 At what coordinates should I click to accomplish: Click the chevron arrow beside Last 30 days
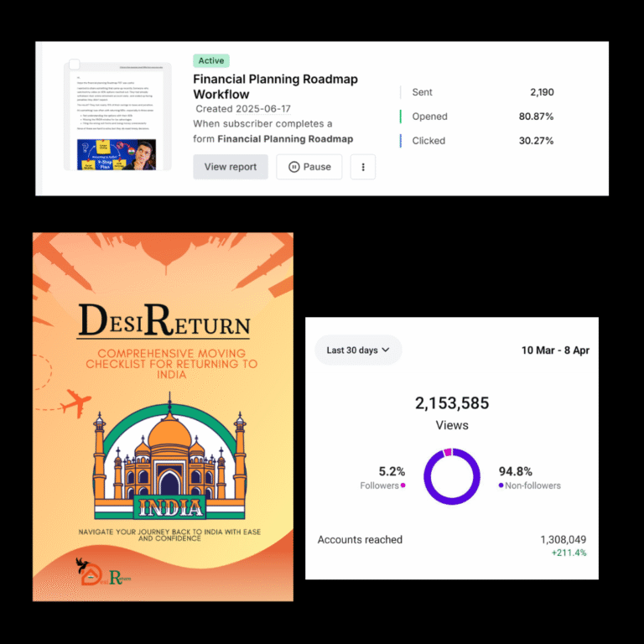tap(386, 351)
